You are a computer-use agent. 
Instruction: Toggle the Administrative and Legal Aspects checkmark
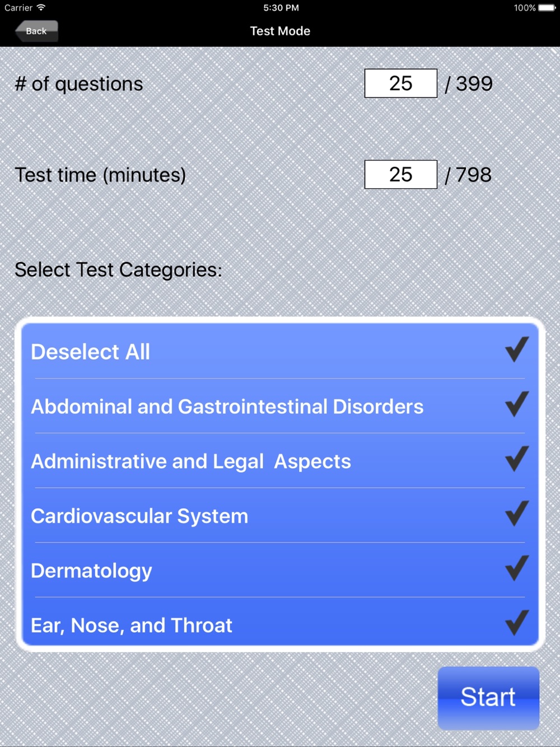point(516,459)
